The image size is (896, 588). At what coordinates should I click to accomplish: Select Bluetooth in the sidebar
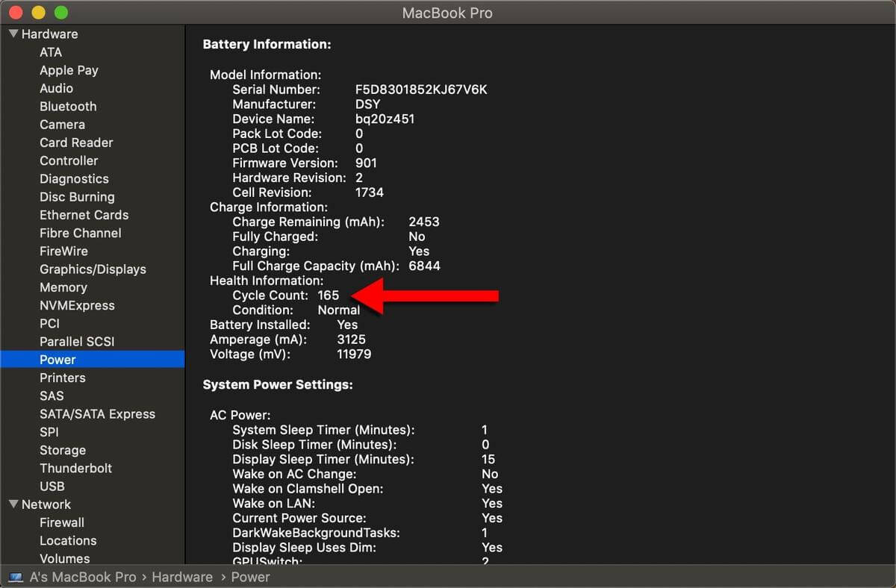click(68, 107)
